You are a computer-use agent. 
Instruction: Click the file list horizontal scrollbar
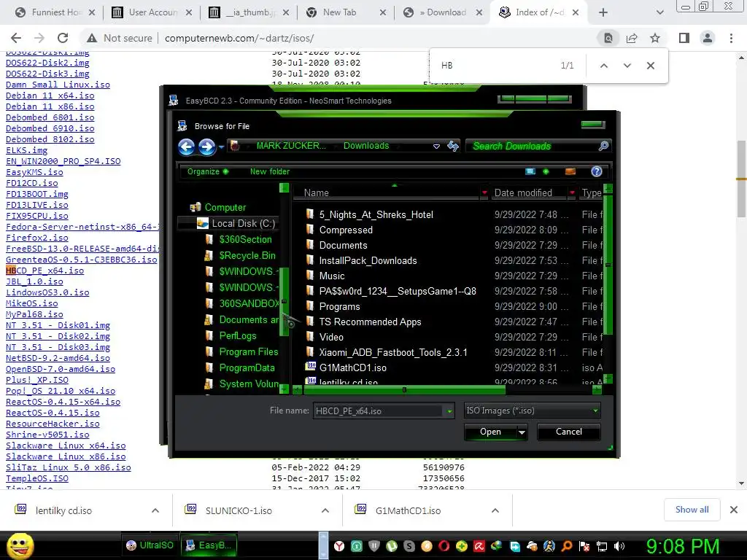[x=404, y=389]
